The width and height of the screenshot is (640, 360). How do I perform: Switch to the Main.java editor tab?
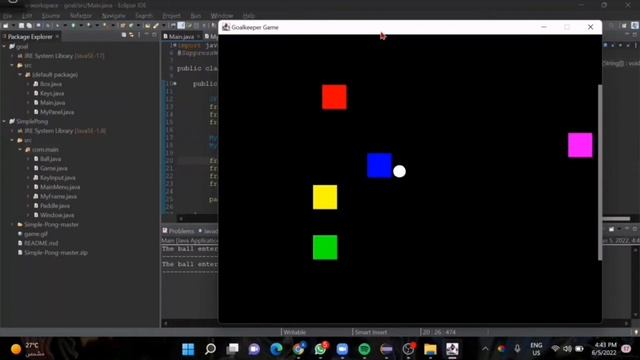coord(182,36)
